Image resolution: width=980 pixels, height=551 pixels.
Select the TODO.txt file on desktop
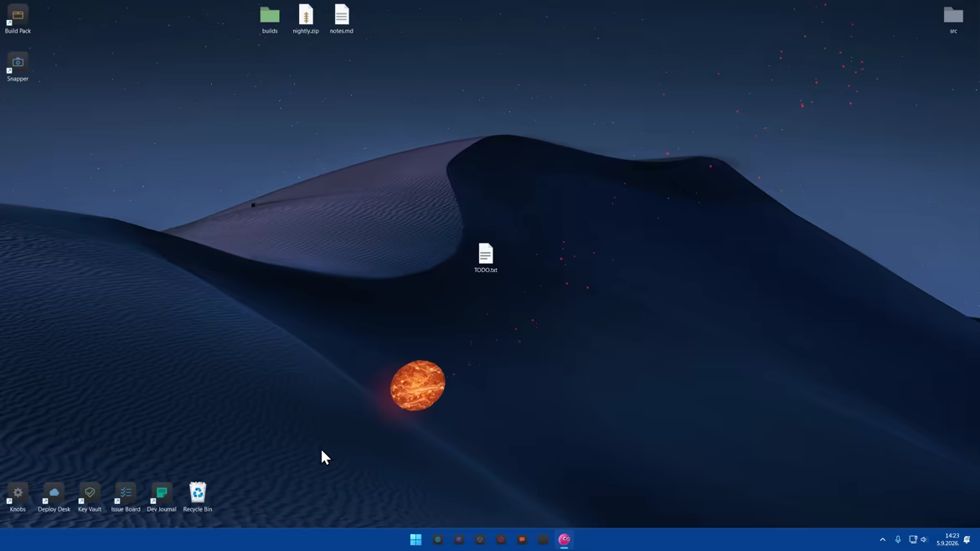(x=486, y=258)
